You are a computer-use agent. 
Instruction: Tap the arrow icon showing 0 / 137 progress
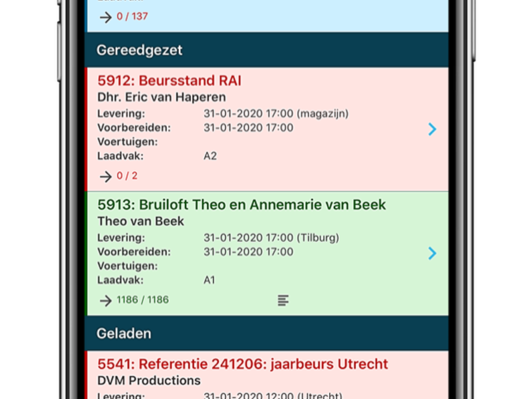pyautogui.click(x=104, y=17)
